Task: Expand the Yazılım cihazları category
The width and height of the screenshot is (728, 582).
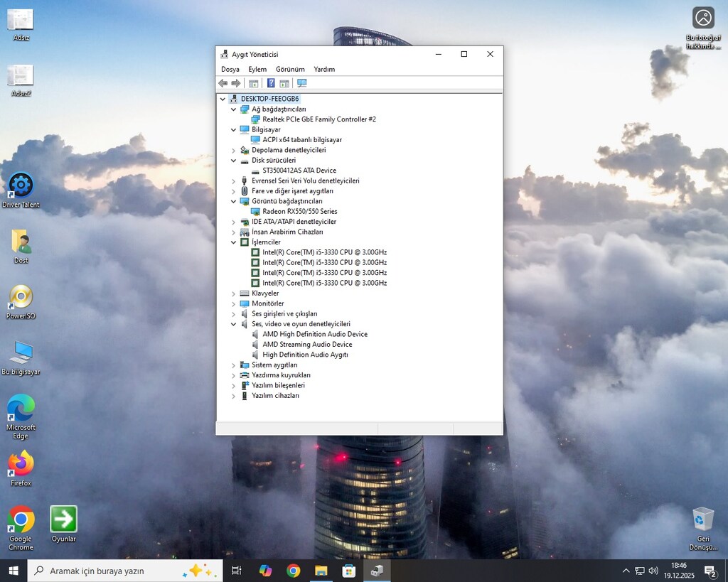Action: click(x=233, y=395)
